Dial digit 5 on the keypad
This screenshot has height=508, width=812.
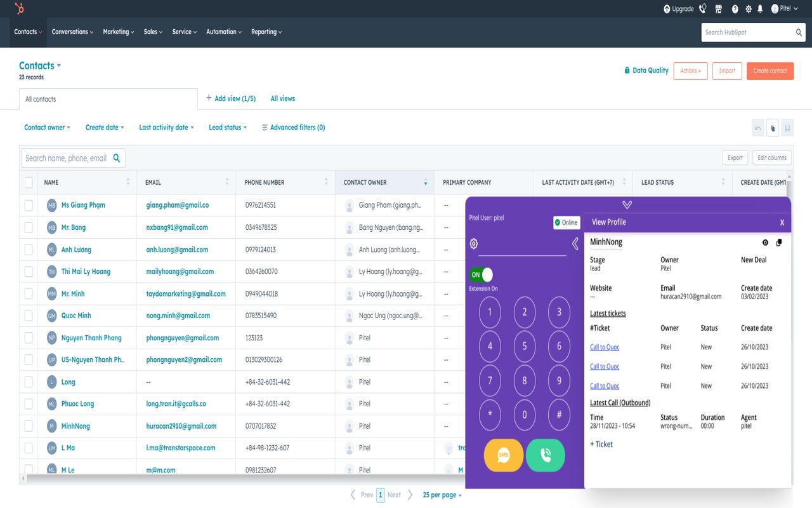pos(525,347)
